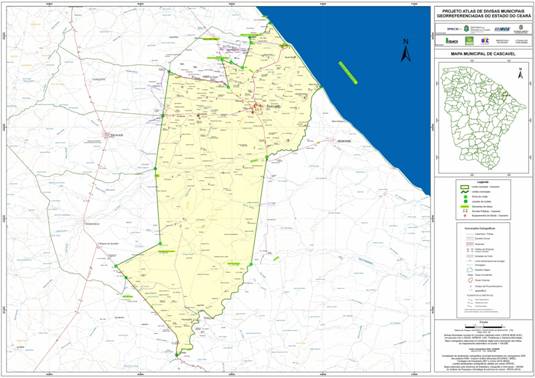Click the IPECE logo in the header
The height and width of the screenshot is (378, 535).
tap(454, 29)
